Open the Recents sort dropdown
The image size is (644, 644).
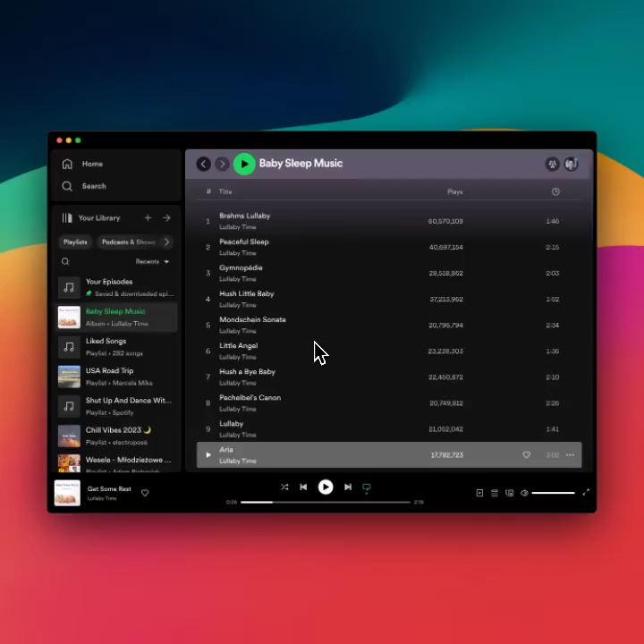pos(152,262)
